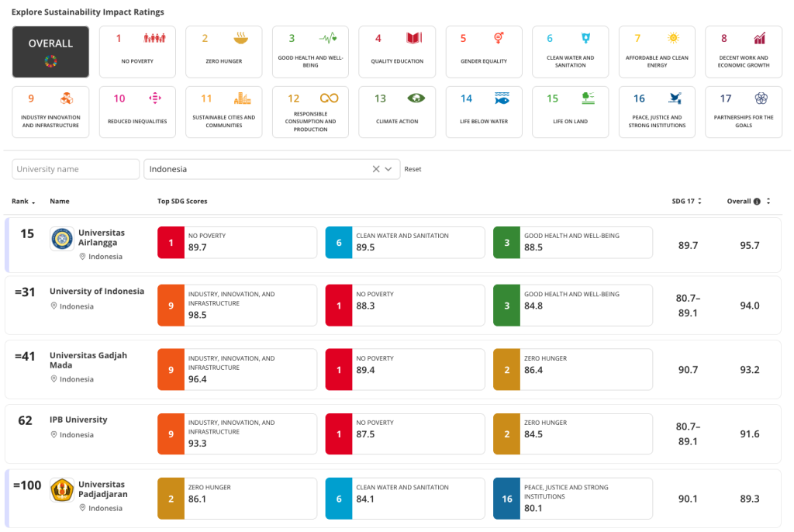Choose Affordable and Clean Energy tile

click(x=657, y=52)
